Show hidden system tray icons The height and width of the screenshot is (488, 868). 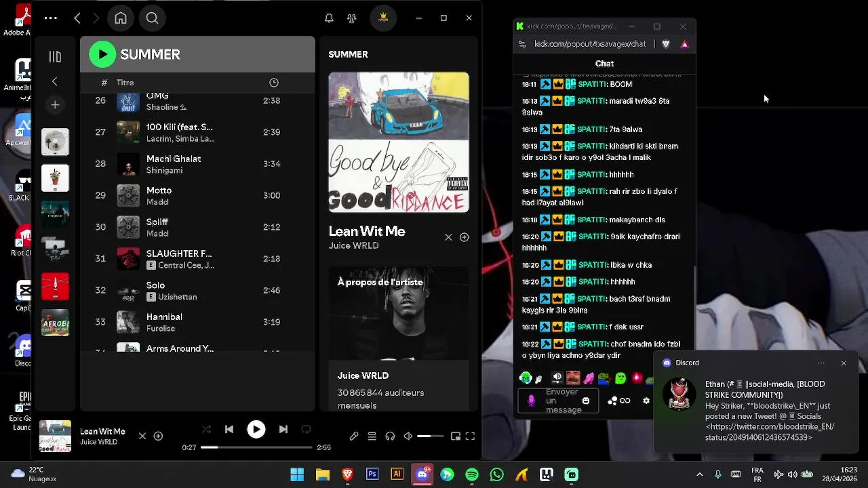[700, 474]
